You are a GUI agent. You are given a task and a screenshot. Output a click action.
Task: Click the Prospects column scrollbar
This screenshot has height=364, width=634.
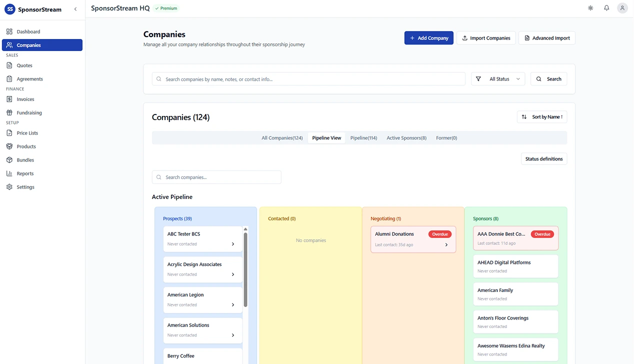[245, 269]
